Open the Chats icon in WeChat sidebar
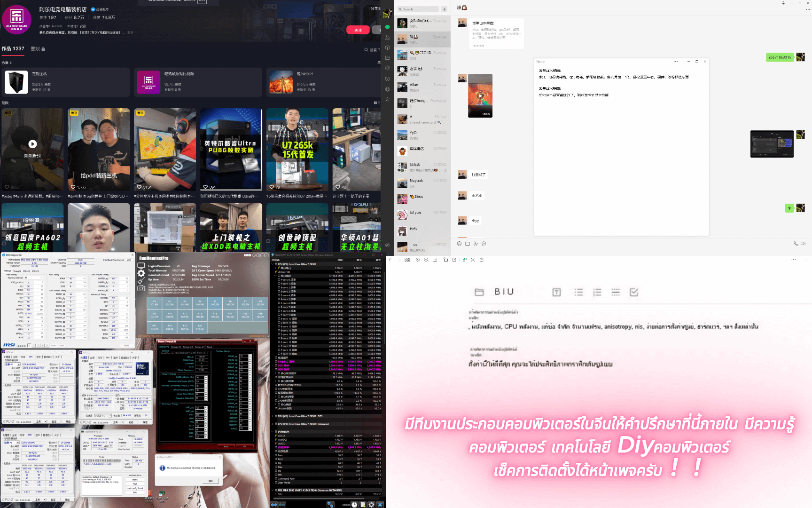 pyautogui.click(x=387, y=27)
